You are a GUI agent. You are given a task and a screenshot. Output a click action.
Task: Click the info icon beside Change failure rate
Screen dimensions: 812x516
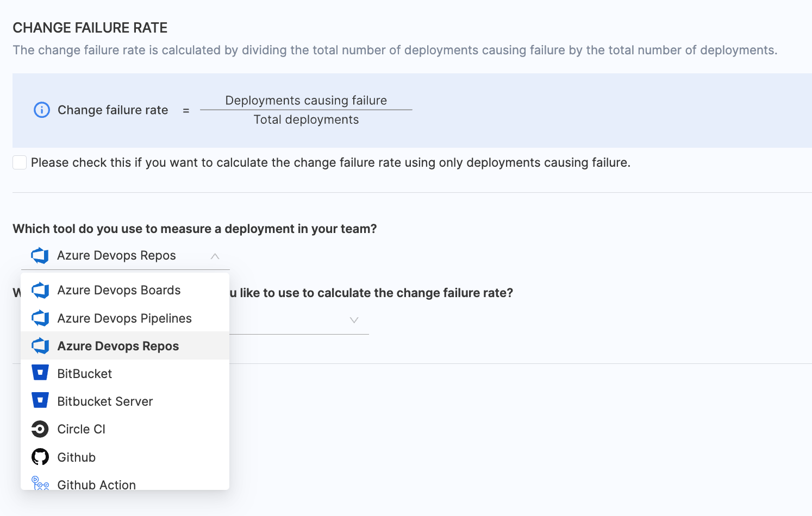pyautogui.click(x=42, y=110)
